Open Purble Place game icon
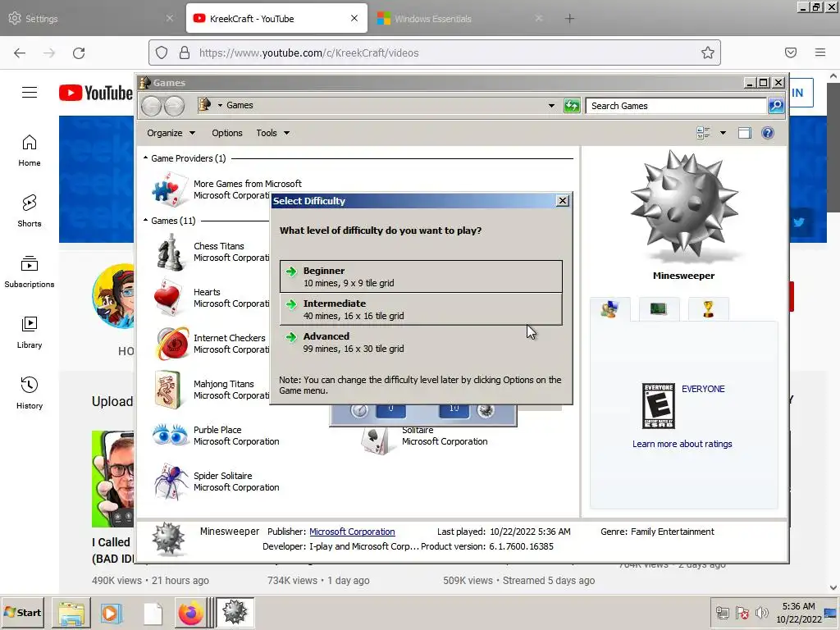Screen dimensions: 840x630 coord(170,435)
